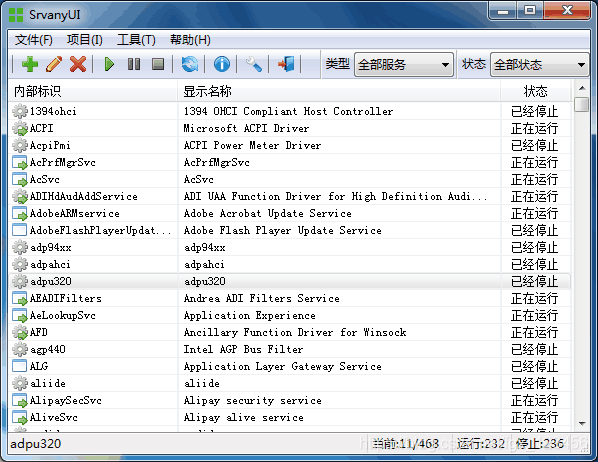Screen dimensions: 598x462
Task: Select the adpu320 row
Action: pyautogui.click(x=289, y=281)
